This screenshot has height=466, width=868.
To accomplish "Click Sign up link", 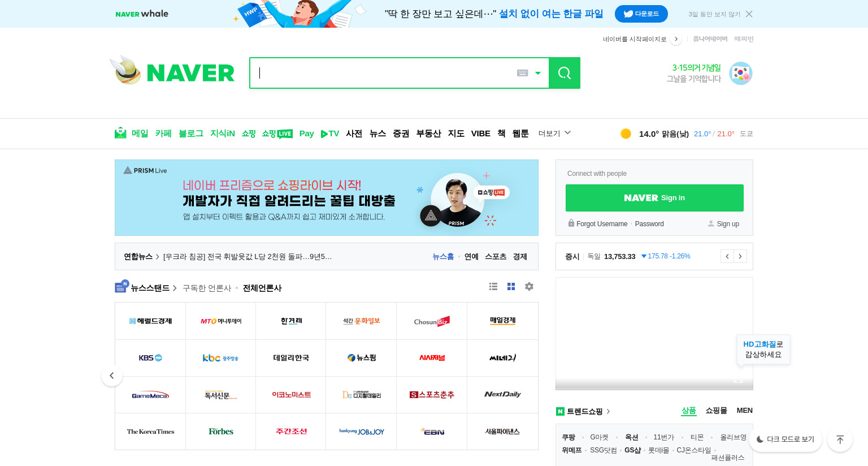I will [728, 224].
